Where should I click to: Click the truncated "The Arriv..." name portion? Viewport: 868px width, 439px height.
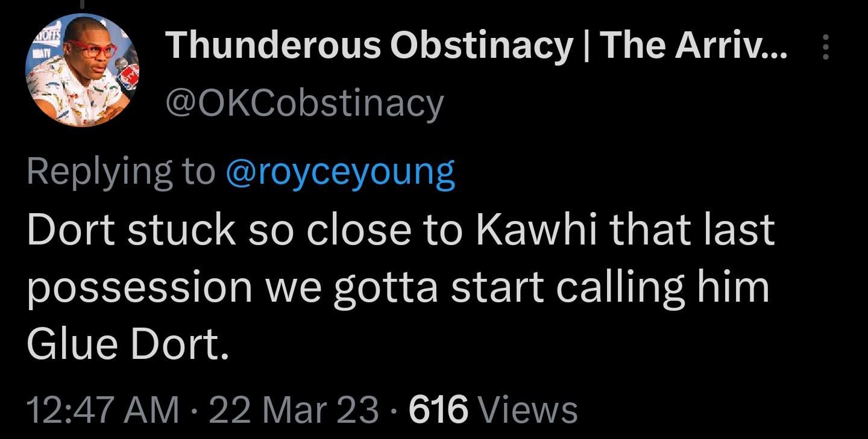coord(693,45)
